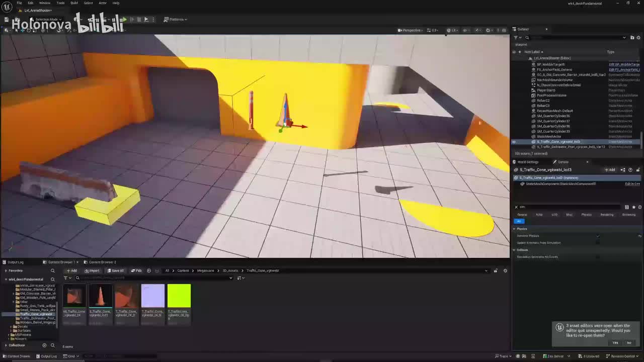
Task: Select the Physics filter category
Action: pos(587,215)
